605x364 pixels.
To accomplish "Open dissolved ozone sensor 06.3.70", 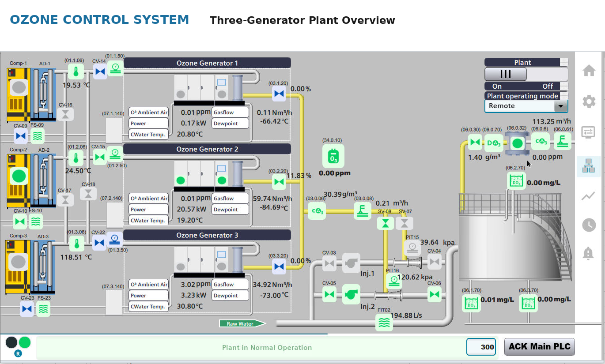I will [x=528, y=303].
